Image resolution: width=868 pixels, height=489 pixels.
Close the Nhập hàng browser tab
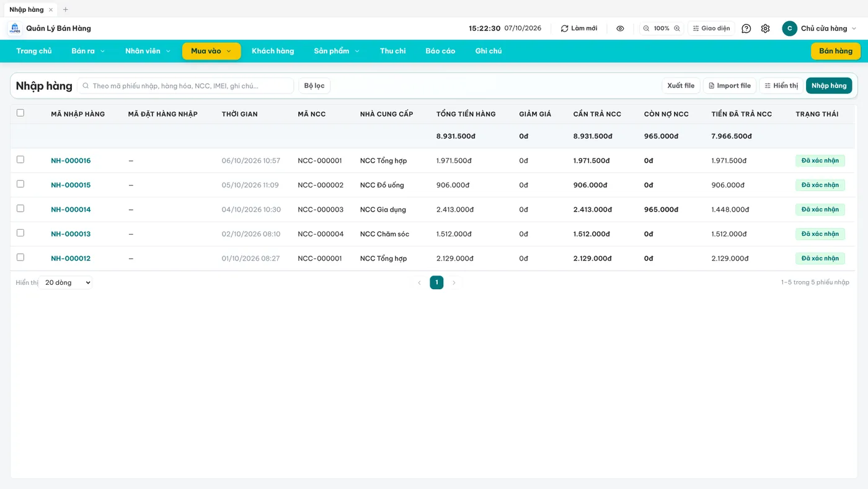(51, 10)
